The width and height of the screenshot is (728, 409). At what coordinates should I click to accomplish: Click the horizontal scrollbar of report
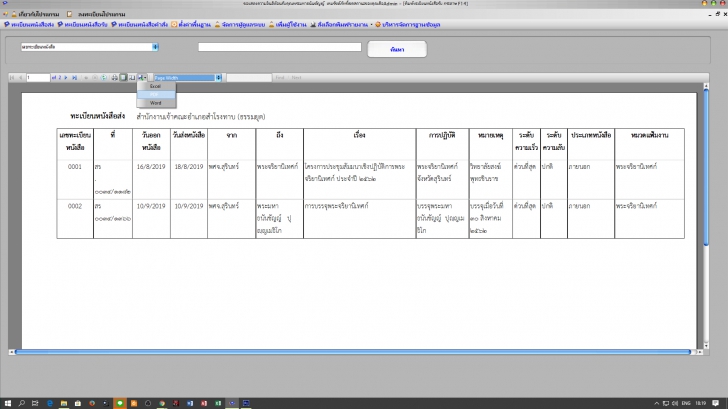click(x=353, y=352)
